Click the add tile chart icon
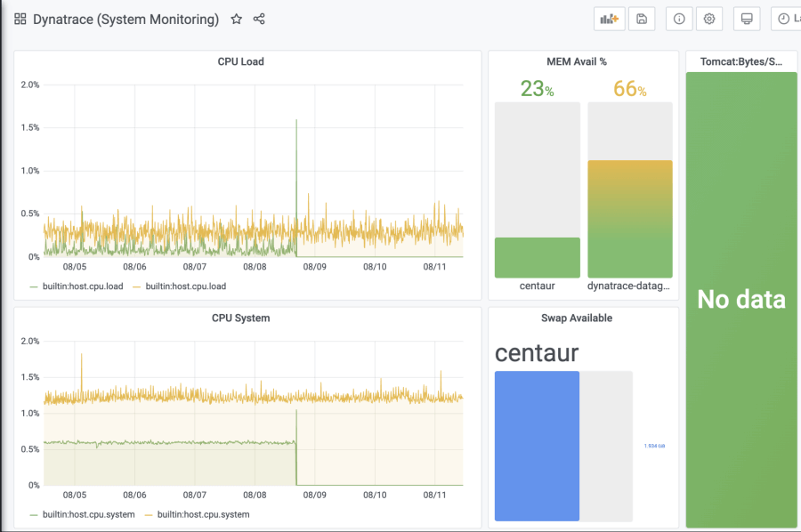Screen dimensions: 801x532 coord(609,18)
